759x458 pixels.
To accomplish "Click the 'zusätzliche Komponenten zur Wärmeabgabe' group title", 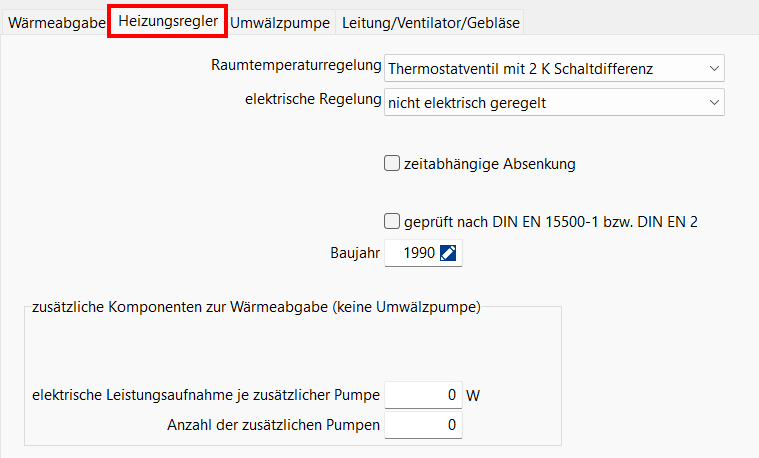I will click(256, 307).
